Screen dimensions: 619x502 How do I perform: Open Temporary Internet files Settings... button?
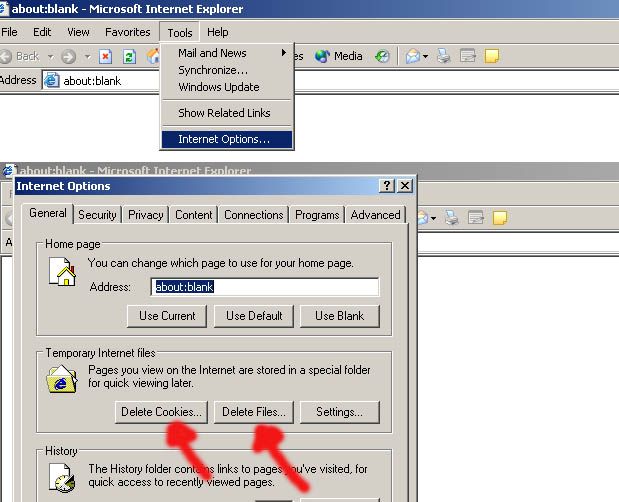click(340, 412)
